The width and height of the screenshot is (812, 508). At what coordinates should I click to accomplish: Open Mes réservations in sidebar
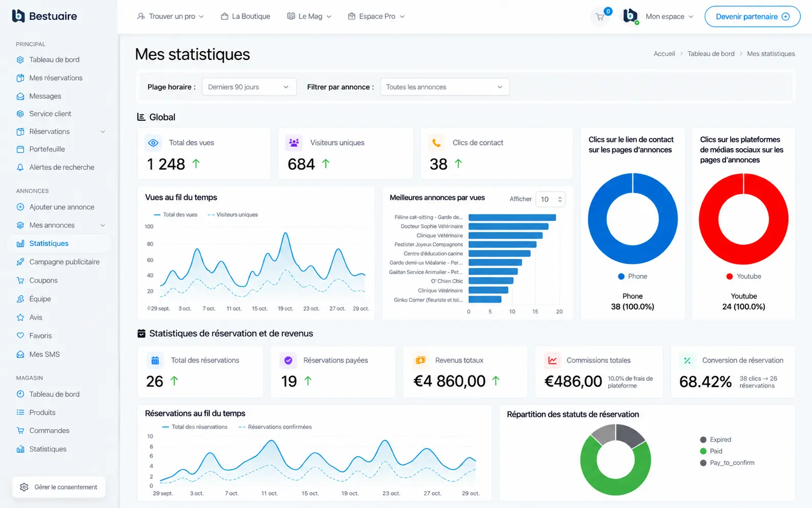click(56, 78)
